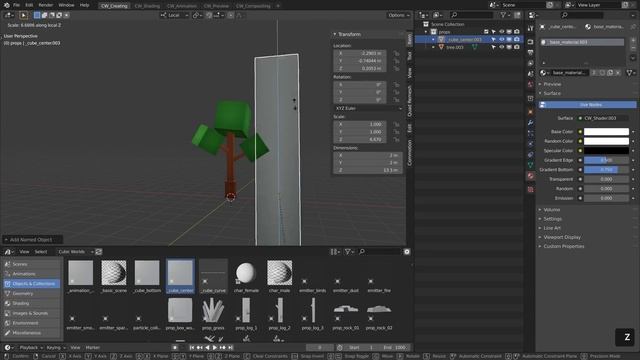Toggle visibility eye of _cube_center.003
The image size is (640, 360).
pos(502,39)
